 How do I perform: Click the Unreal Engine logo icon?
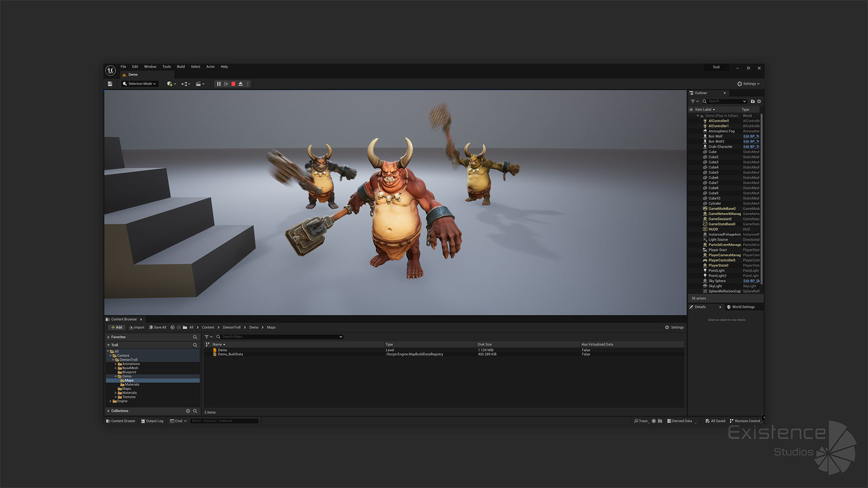click(x=110, y=70)
